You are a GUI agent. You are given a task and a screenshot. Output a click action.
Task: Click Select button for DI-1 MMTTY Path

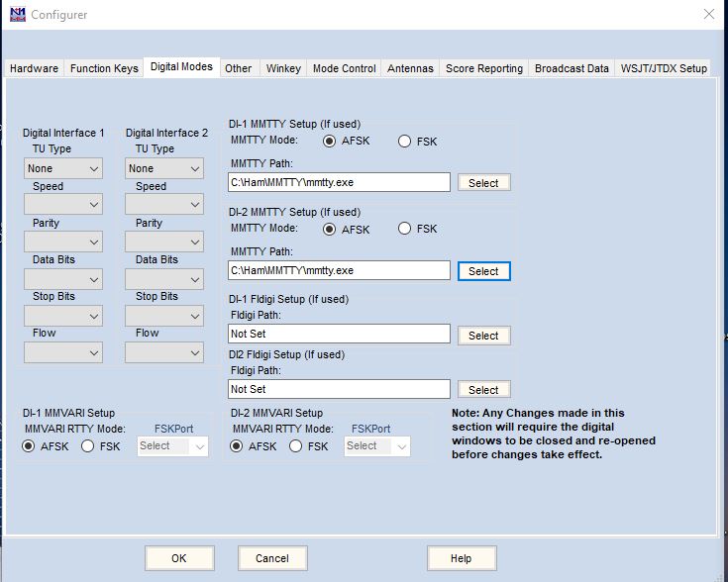click(483, 183)
